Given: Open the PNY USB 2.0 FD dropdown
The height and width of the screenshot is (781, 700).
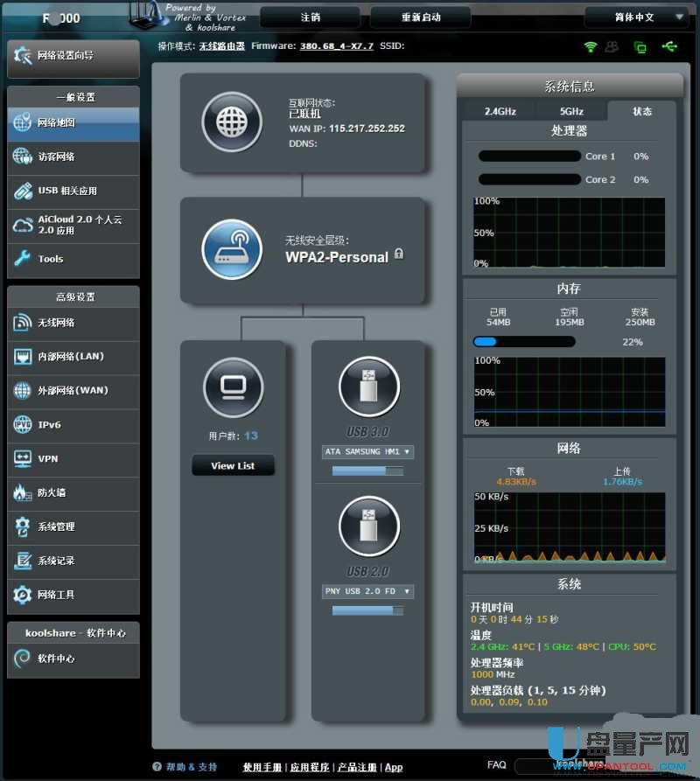Looking at the screenshot, I should [x=367, y=592].
